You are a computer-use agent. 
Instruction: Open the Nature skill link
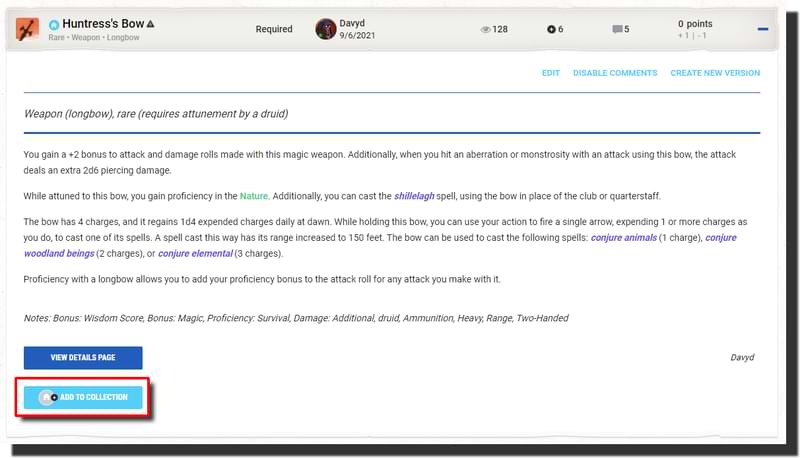[x=254, y=196]
